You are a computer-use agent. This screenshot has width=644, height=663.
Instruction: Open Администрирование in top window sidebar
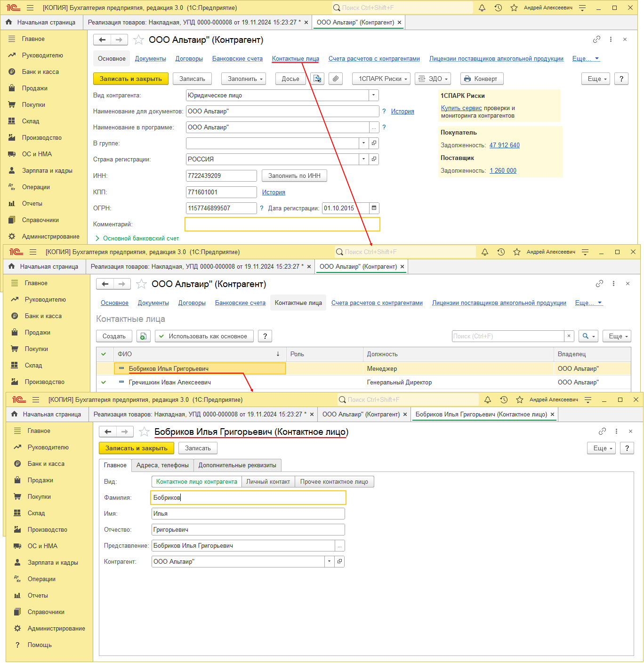pyautogui.click(x=51, y=237)
